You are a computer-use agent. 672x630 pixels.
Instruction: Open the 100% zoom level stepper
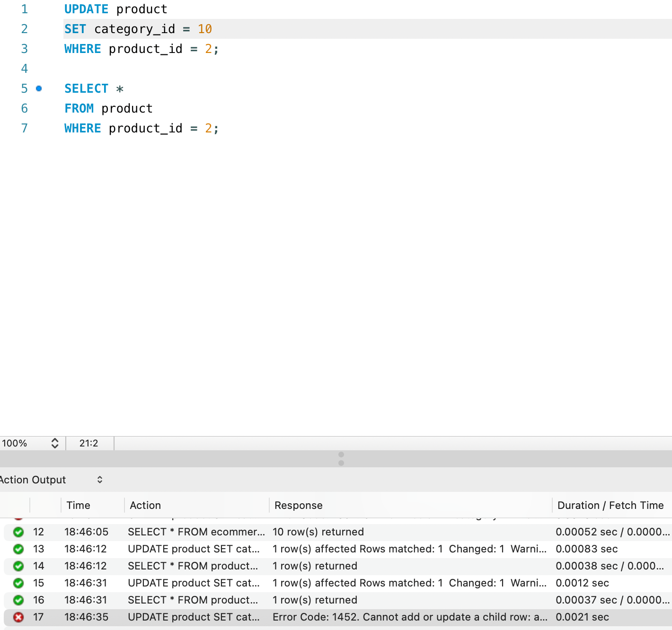(55, 443)
